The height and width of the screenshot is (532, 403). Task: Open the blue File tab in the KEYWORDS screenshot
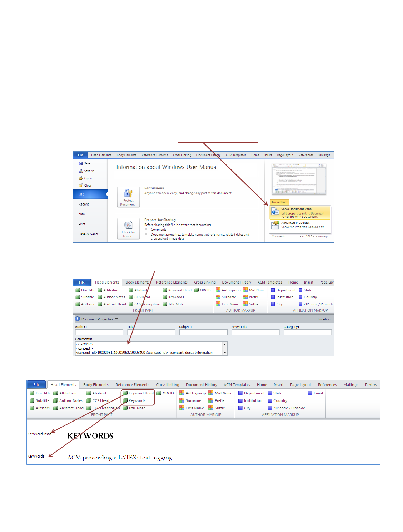click(x=36, y=385)
